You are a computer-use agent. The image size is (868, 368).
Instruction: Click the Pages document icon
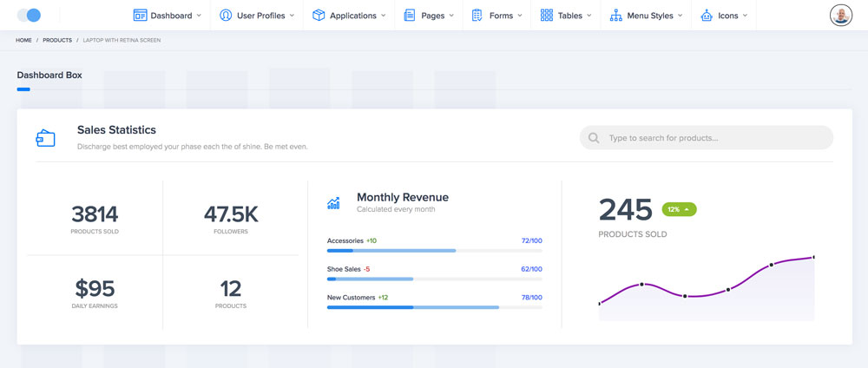pyautogui.click(x=410, y=16)
